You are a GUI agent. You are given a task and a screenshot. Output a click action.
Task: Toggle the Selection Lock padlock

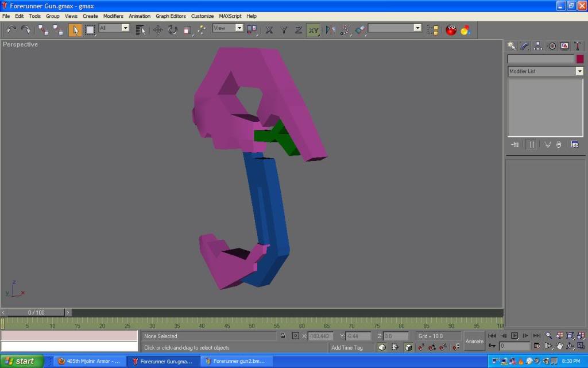click(283, 336)
